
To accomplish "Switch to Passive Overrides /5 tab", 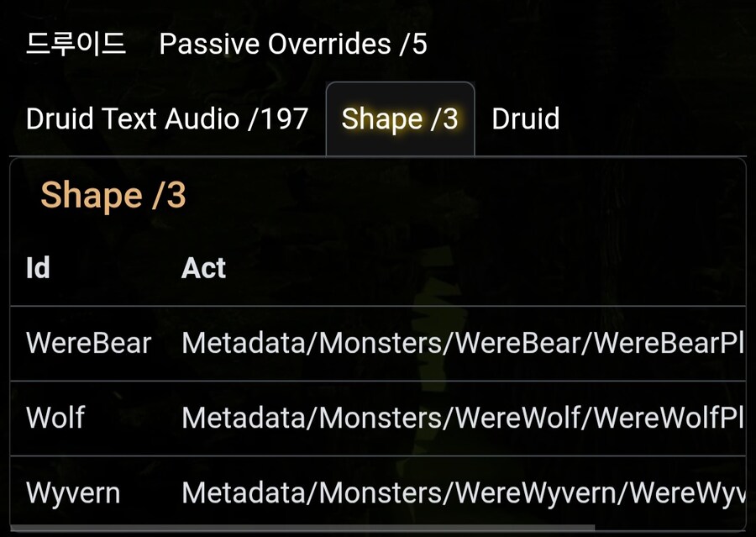I will tap(293, 44).
